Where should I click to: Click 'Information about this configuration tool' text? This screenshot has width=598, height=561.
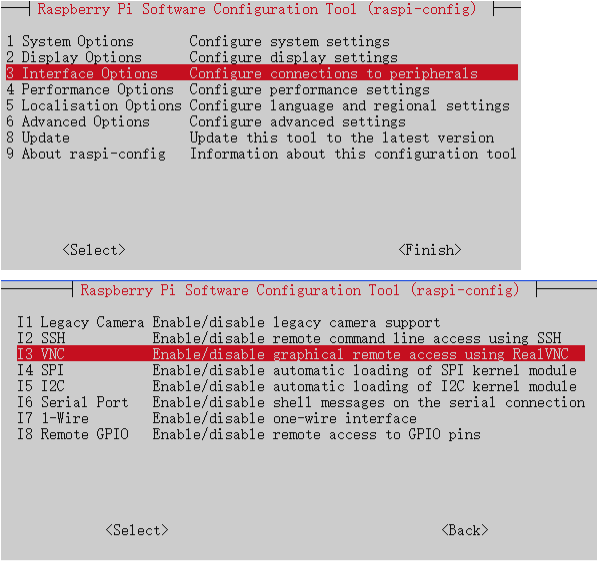(x=353, y=154)
